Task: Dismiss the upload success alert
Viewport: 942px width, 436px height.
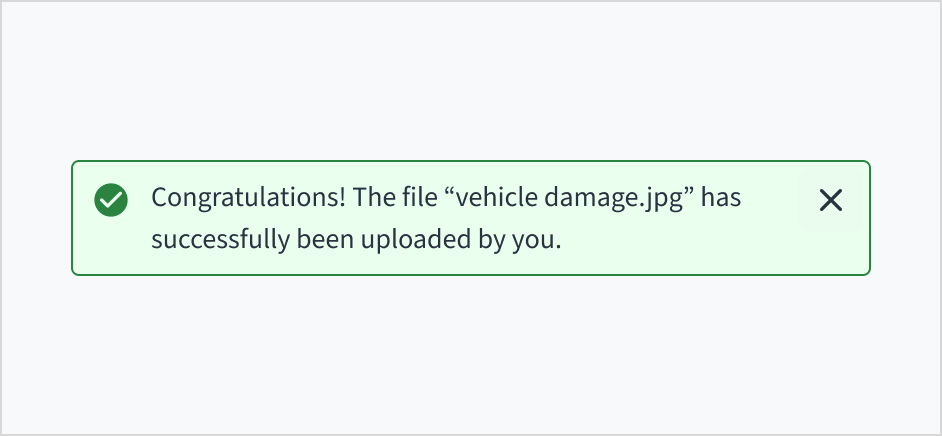Action: (830, 201)
